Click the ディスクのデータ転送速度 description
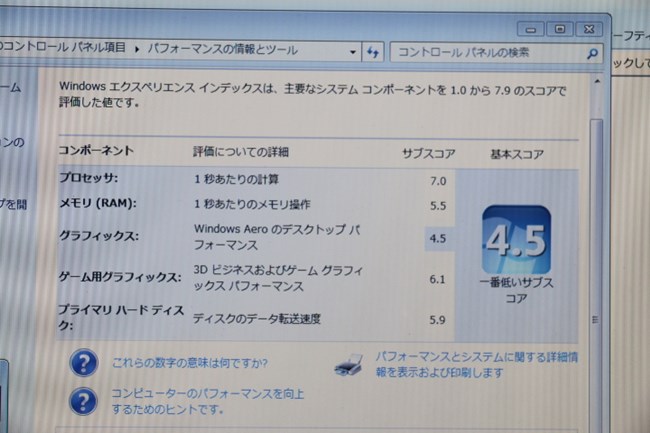 coord(257,319)
